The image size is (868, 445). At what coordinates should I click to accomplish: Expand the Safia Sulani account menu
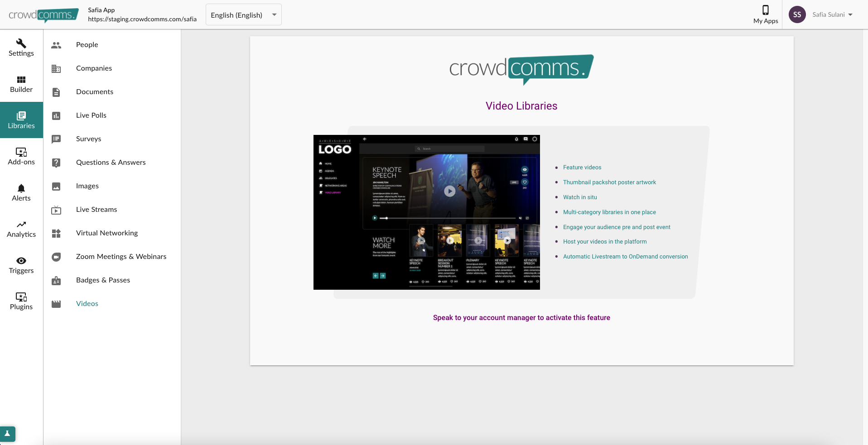pyautogui.click(x=832, y=14)
